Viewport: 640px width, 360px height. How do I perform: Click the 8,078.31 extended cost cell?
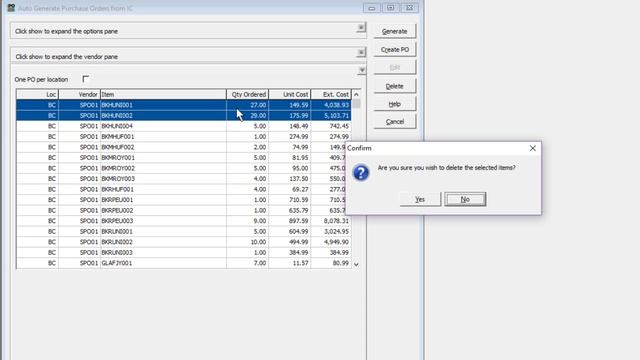pos(331,221)
